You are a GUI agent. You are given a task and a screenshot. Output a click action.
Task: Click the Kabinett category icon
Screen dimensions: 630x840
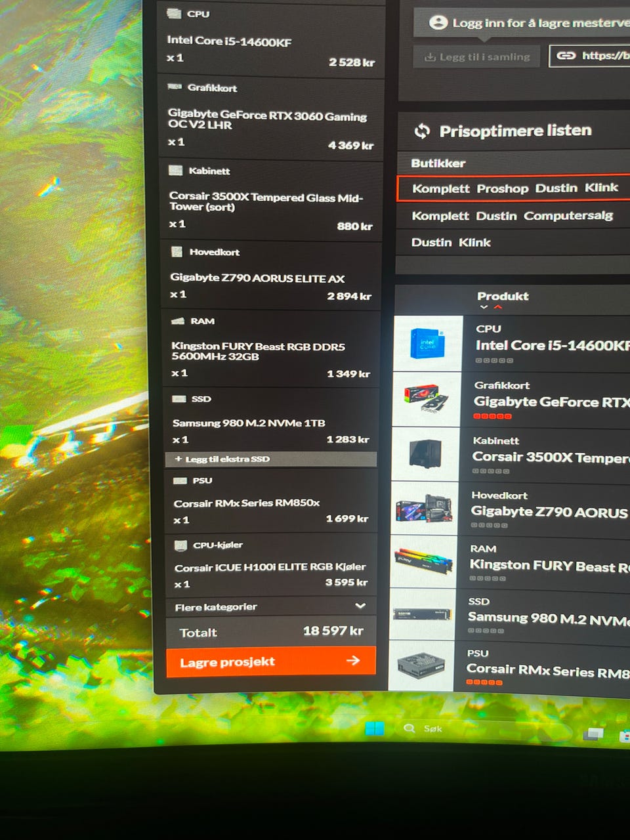pyautogui.click(x=175, y=171)
